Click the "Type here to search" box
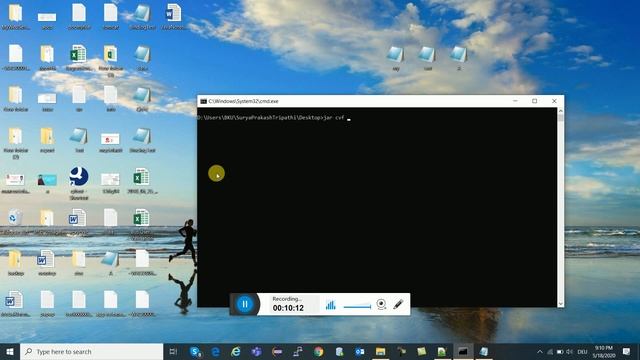Viewport: 640px width, 360px height. click(x=91, y=351)
